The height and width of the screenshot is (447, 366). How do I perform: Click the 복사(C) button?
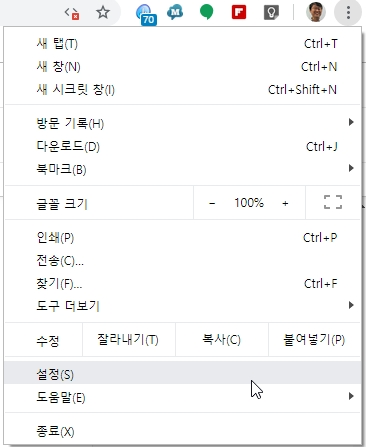[x=222, y=340]
